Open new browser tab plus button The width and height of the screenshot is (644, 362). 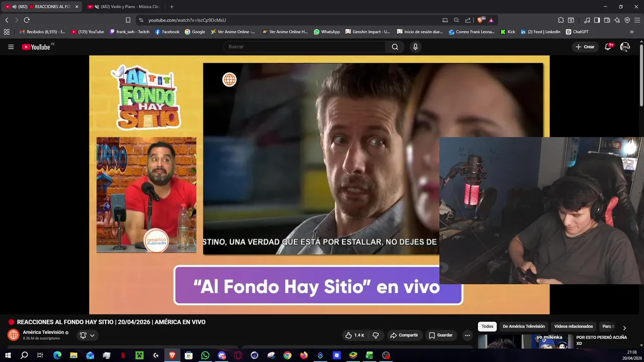(x=172, y=7)
